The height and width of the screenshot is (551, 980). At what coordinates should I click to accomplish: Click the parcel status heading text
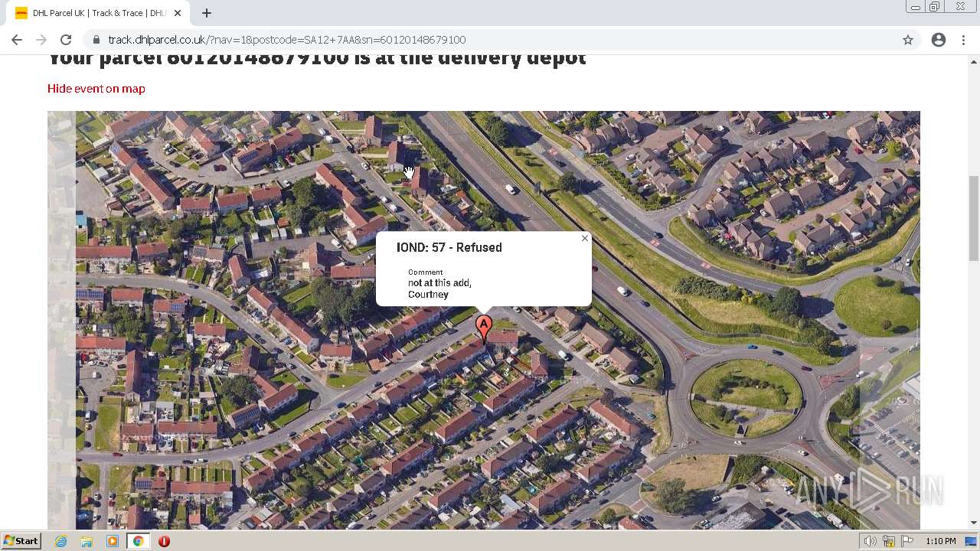317,59
